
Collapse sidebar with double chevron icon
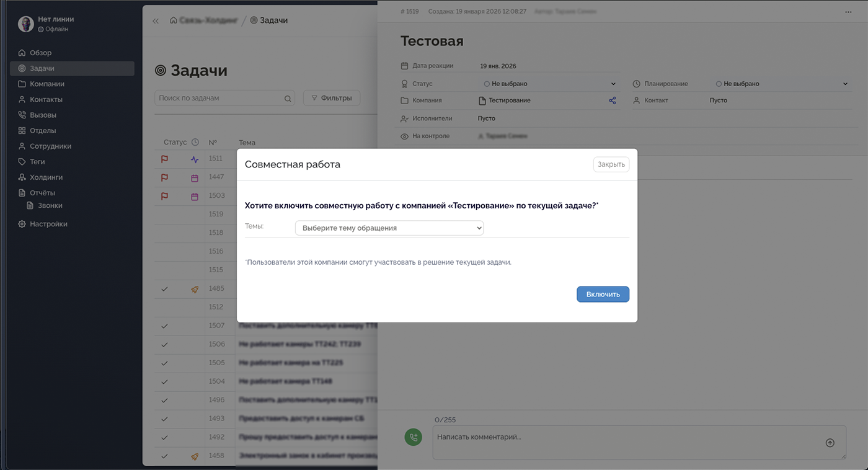(156, 20)
